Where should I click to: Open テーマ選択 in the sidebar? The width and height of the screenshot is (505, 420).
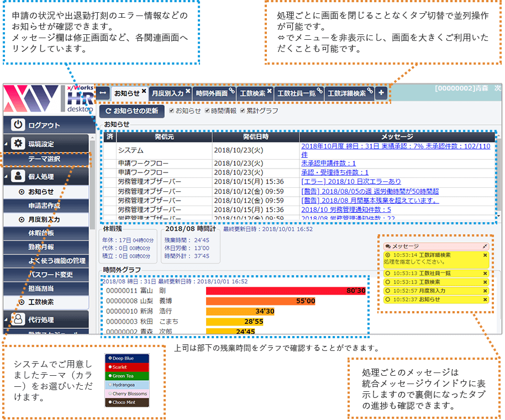pyautogui.click(x=44, y=159)
